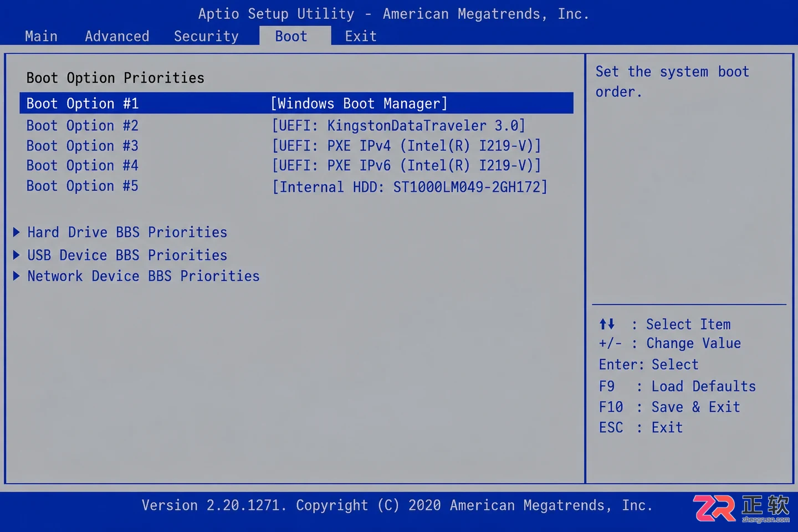Select the Boot Option #1 label
This screenshot has height=532, width=798.
[x=83, y=104]
